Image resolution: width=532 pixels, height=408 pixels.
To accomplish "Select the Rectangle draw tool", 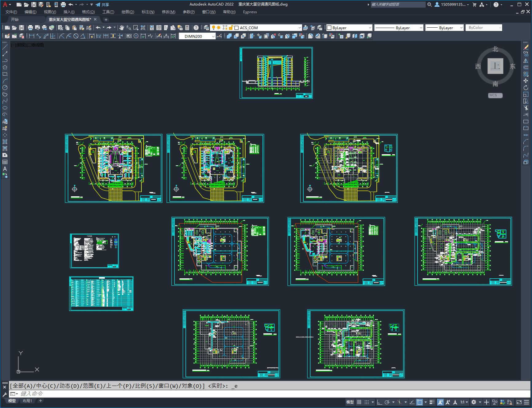I will click(5, 74).
